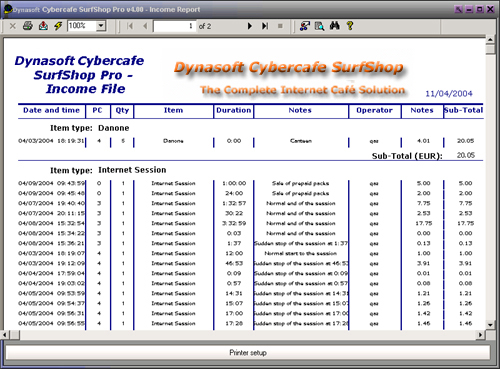500x369 pixels.
Task: Click the date cell 04/07/2004 20:11:15
Action: coord(51,213)
